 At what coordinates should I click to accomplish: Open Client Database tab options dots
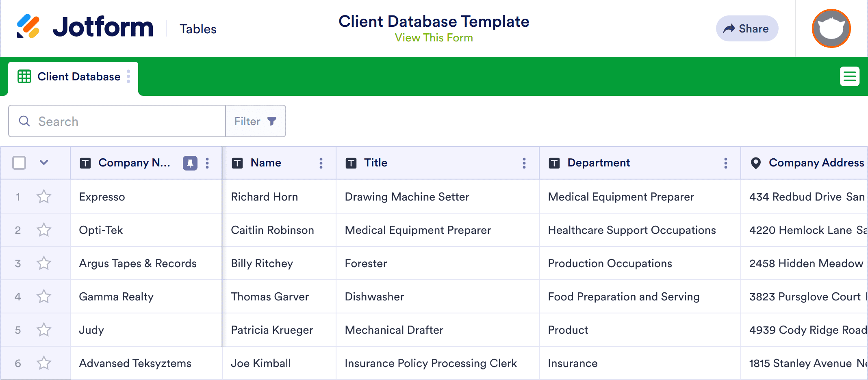[128, 76]
